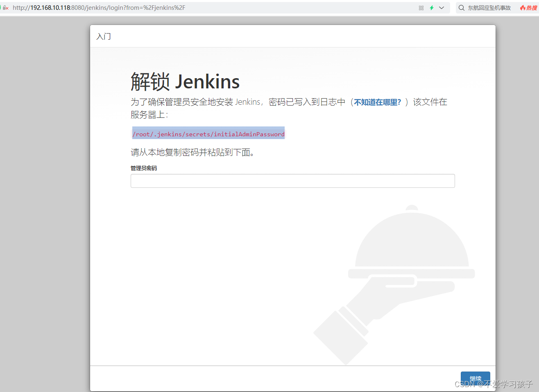Click the magnifier search icon
Viewport: 539px width, 392px height.
click(x=462, y=8)
